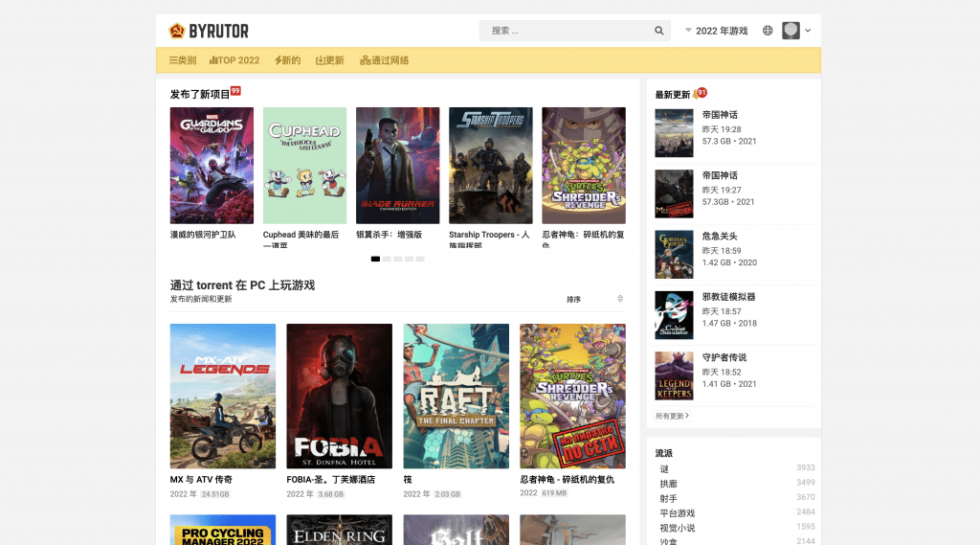Image resolution: width=980 pixels, height=545 pixels.
Task: Expand the avatar dropdown chevron
Action: click(808, 31)
